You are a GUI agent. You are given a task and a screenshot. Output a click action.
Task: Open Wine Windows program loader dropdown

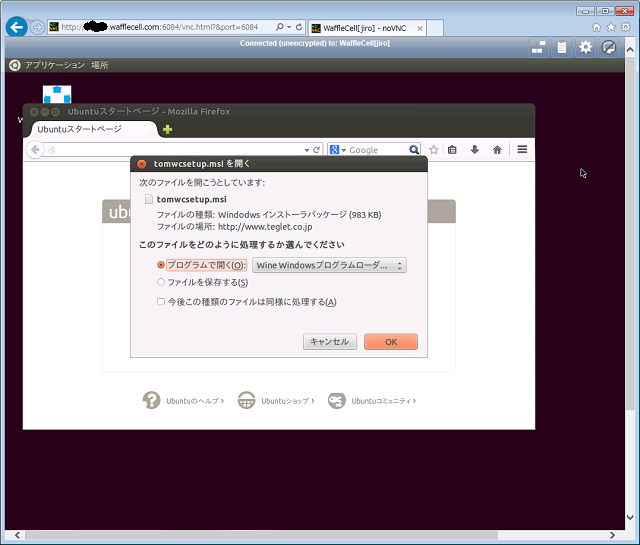[x=329, y=265]
